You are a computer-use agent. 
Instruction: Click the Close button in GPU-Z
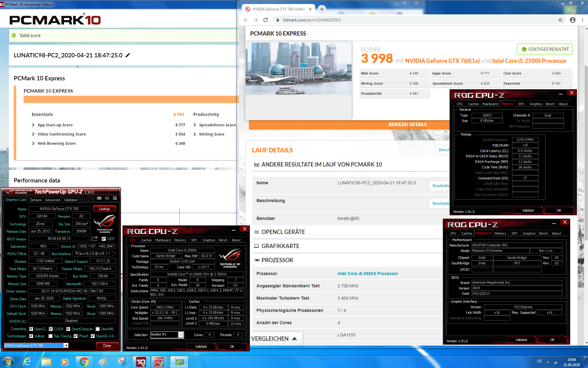(107, 346)
